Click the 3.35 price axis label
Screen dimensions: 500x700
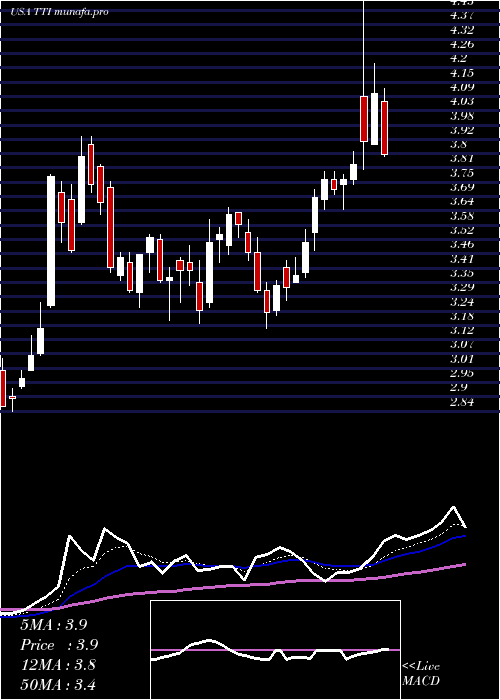click(463, 273)
